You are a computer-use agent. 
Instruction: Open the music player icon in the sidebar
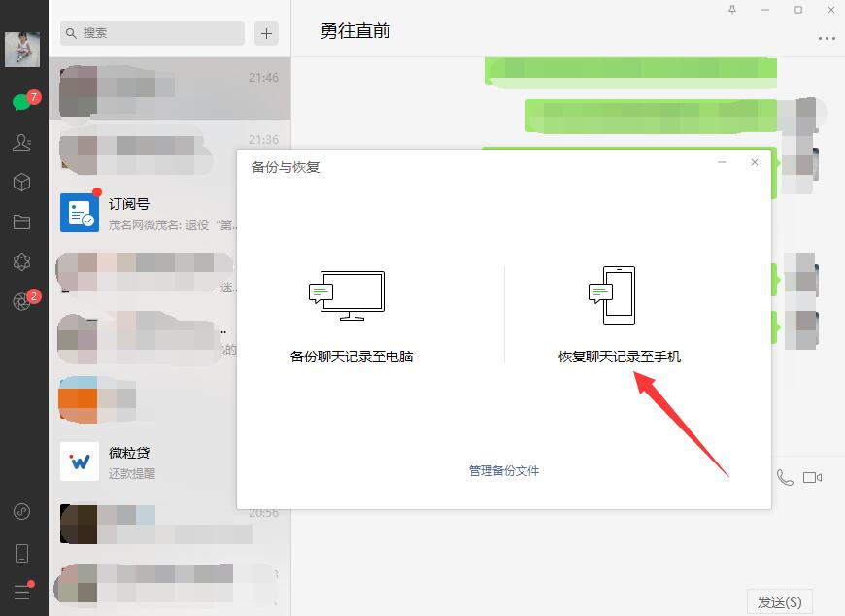tap(22, 511)
